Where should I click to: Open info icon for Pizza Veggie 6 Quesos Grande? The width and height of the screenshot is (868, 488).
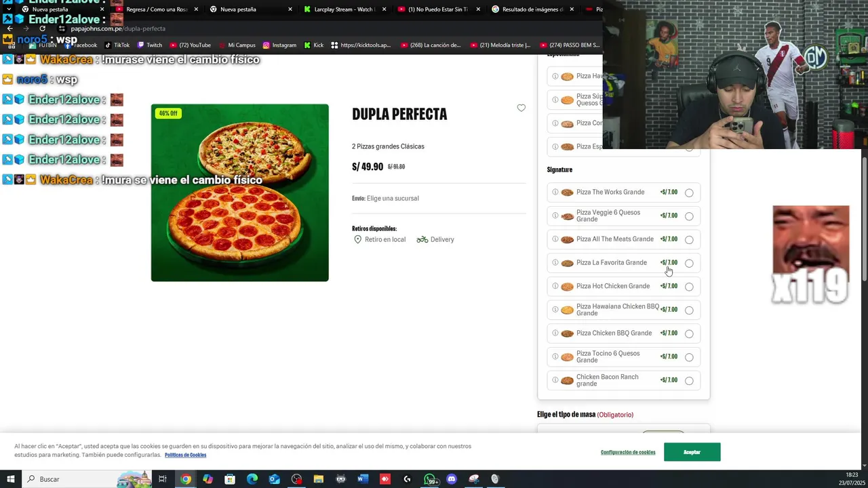[x=555, y=216]
